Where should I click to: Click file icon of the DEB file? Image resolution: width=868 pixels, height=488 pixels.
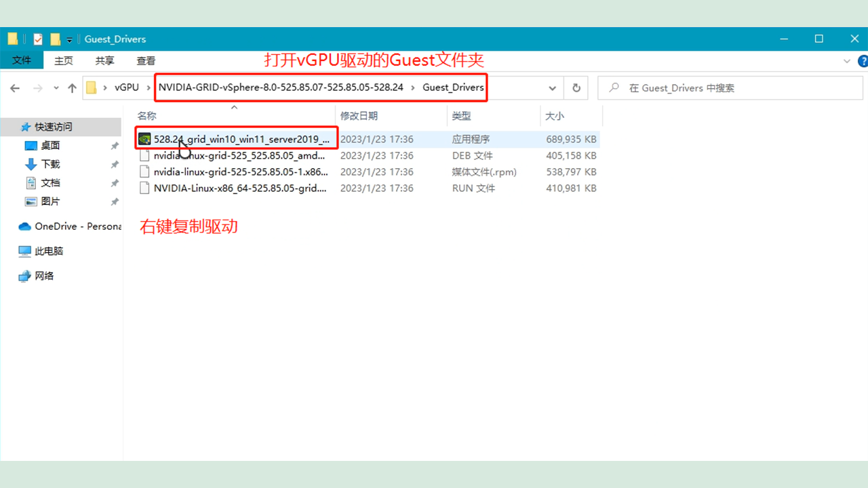pyautogui.click(x=144, y=155)
